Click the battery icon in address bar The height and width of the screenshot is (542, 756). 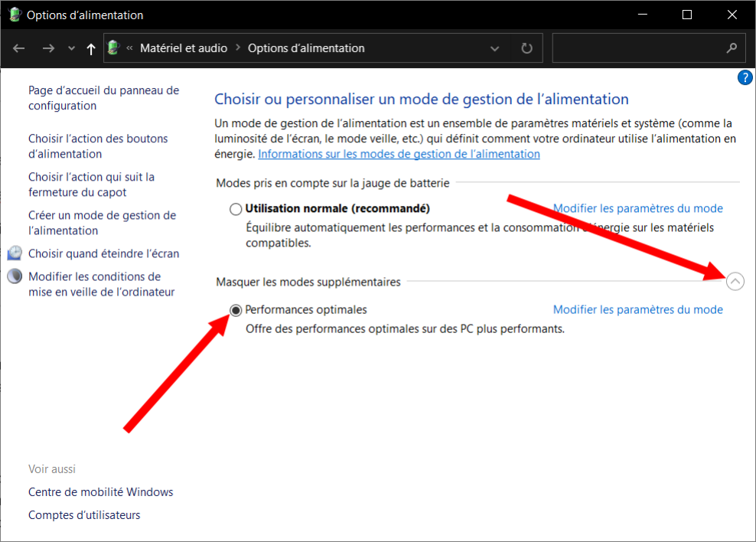coord(114,47)
